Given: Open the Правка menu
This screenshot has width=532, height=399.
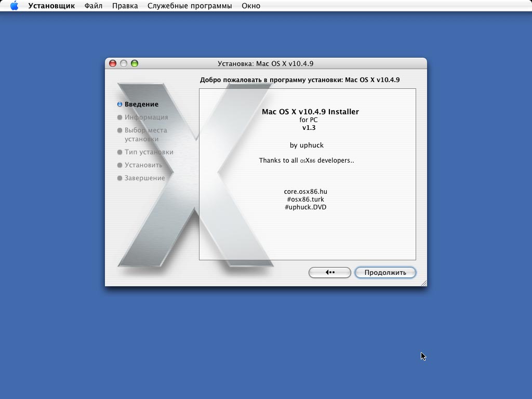Looking at the screenshot, I should tap(125, 6).
